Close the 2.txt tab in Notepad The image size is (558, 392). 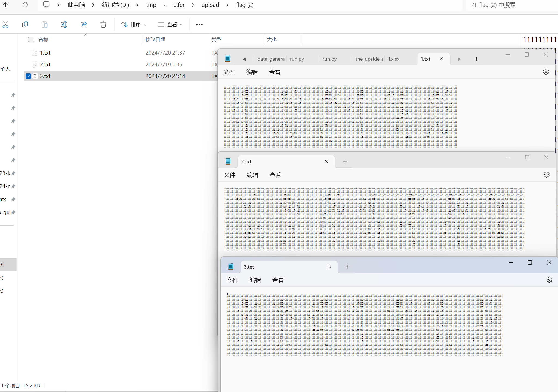[x=326, y=161]
